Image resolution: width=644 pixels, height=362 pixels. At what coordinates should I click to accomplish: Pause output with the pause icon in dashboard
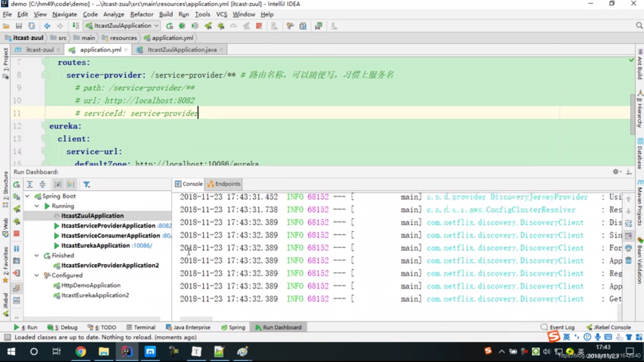[16, 248]
